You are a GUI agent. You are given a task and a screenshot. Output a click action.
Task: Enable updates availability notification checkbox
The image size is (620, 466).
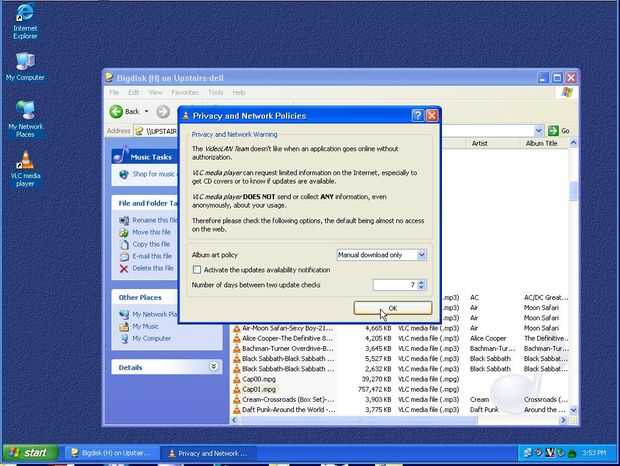click(x=197, y=270)
